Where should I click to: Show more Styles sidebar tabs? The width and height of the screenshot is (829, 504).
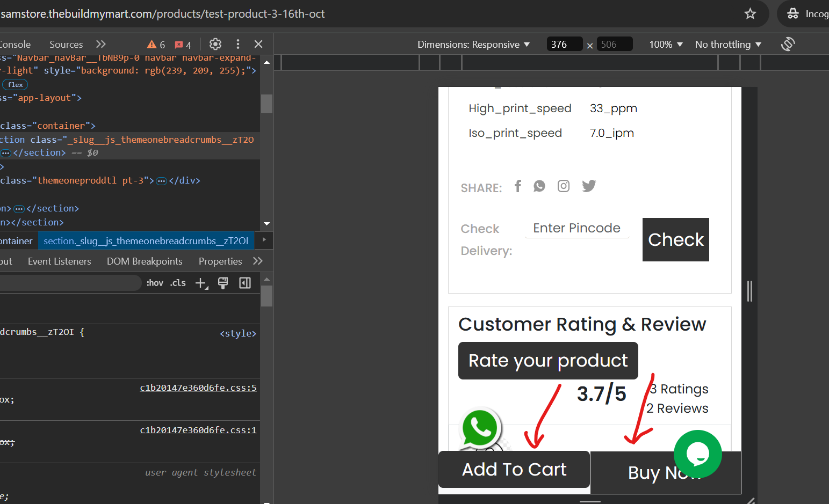click(258, 261)
